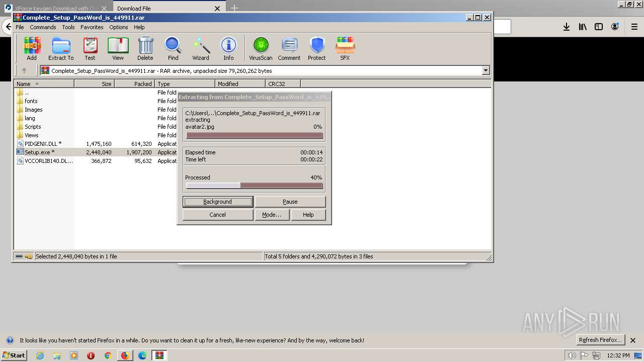
Task: Click the Background button in extraction dialog
Action: pos(218,202)
